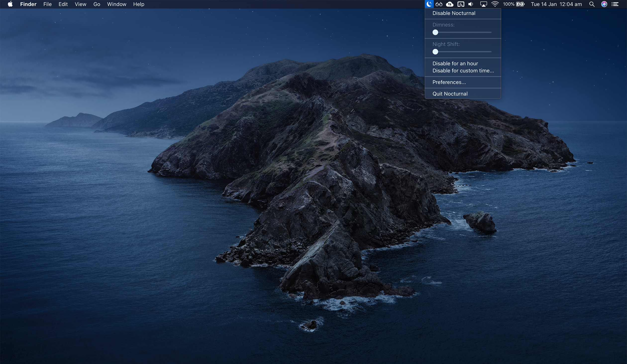Screen dimensions: 627x364
Task: Click the Night Shift slider knob
Action: [435, 52]
